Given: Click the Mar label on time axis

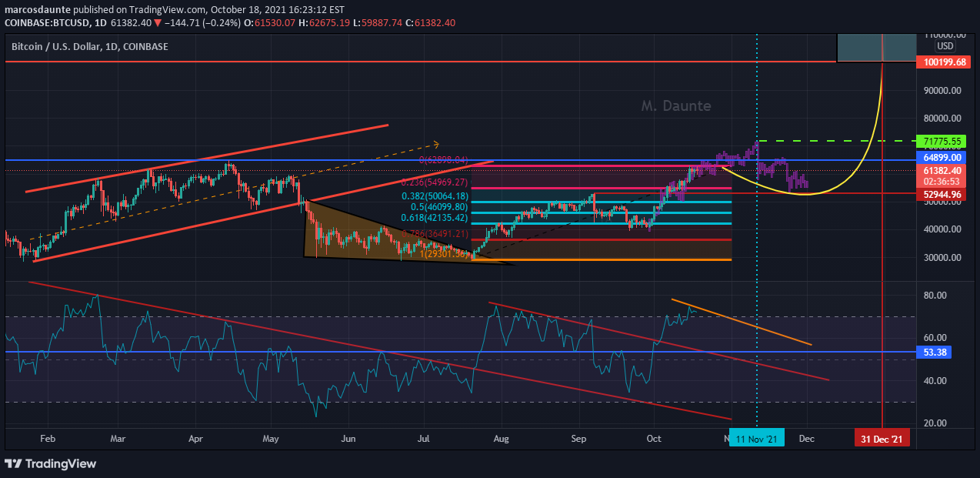Looking at the screenshot, I should [x=118, y=439].
